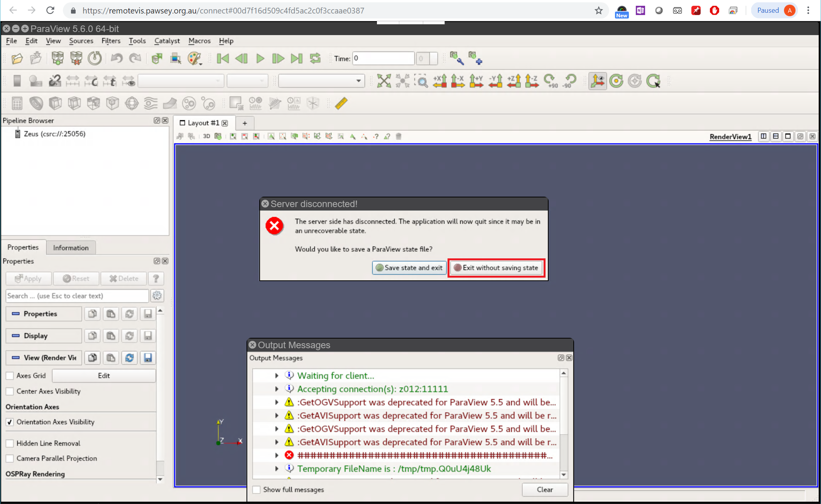Jump to last animation frame
This screenshot has height=504, width=821.
click(x=297, y=59)
